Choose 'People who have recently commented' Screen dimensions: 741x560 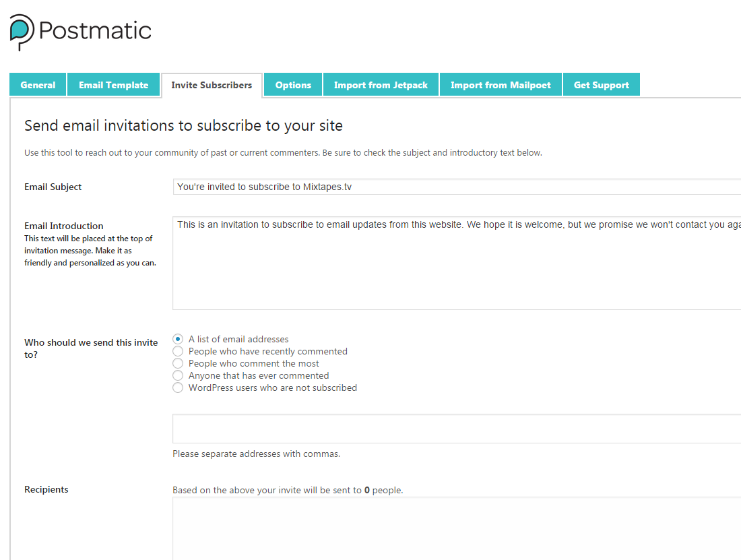(178, 351)
